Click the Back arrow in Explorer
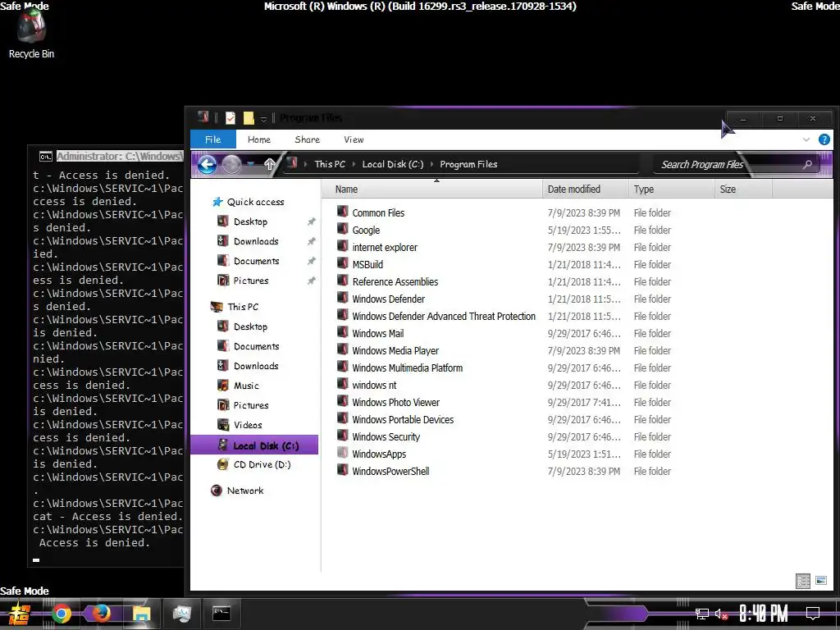 [208, 164]
